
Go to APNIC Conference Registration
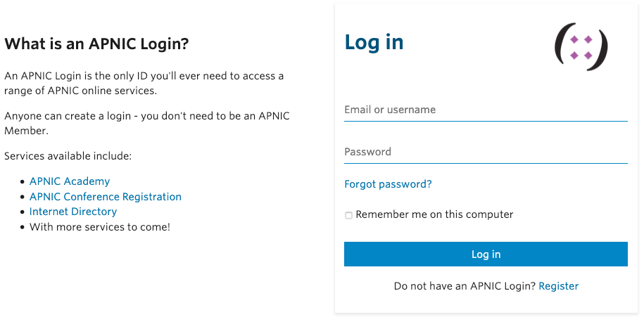pos(106,197)
